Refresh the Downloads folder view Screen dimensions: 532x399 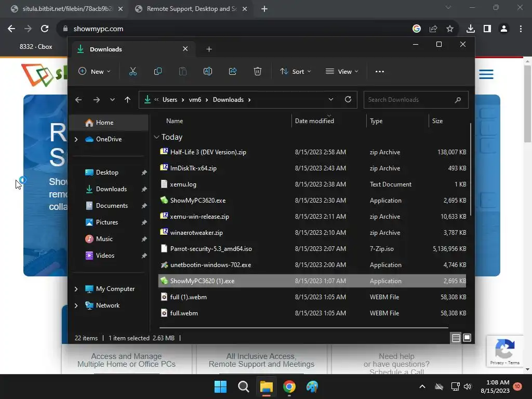coord(348,99)
